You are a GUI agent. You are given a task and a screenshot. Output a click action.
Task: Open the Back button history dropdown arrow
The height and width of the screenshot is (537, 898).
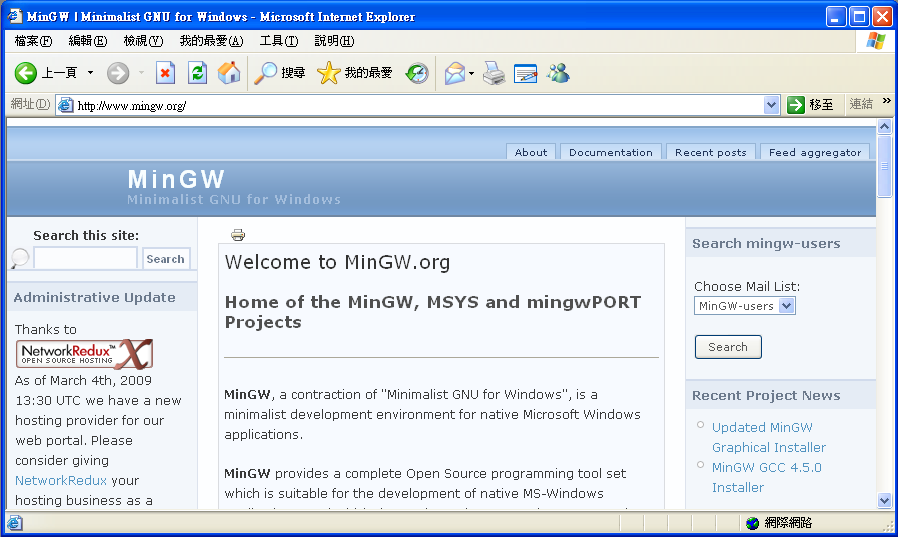pos(90,73)
